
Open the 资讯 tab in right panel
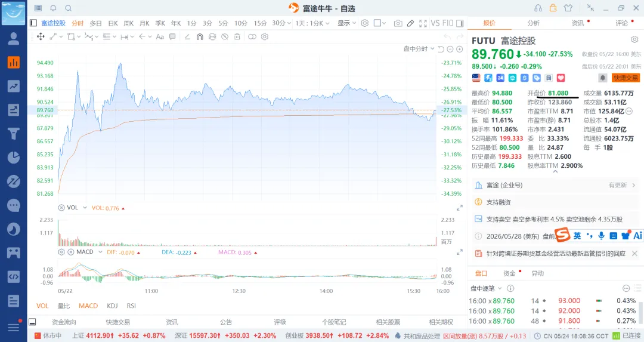pyautogui.click(x=578, y=23)
